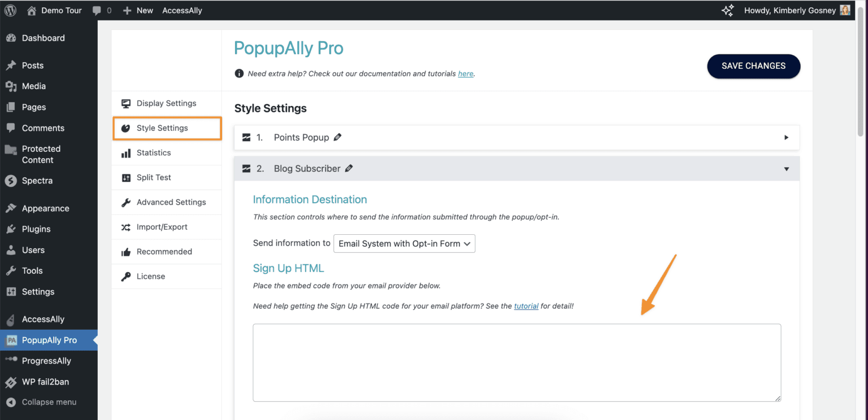This screenshot has height=420, width=868.
Task: Open License using the key icon
Action: pos(125,276)
